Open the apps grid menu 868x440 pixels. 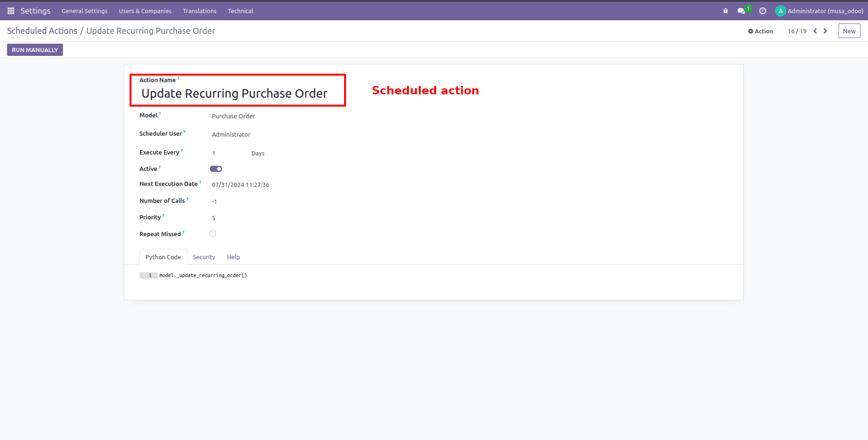click(x=10, y=10)
